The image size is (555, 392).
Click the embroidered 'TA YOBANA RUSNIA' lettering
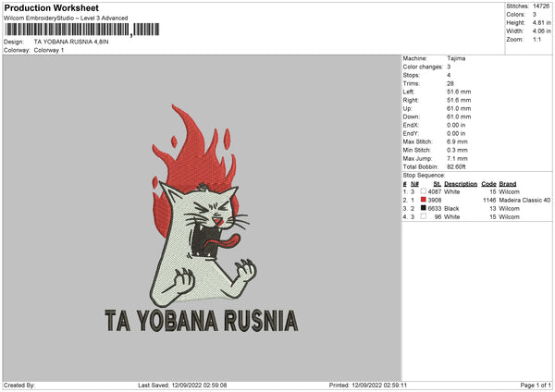pos(202,321)
